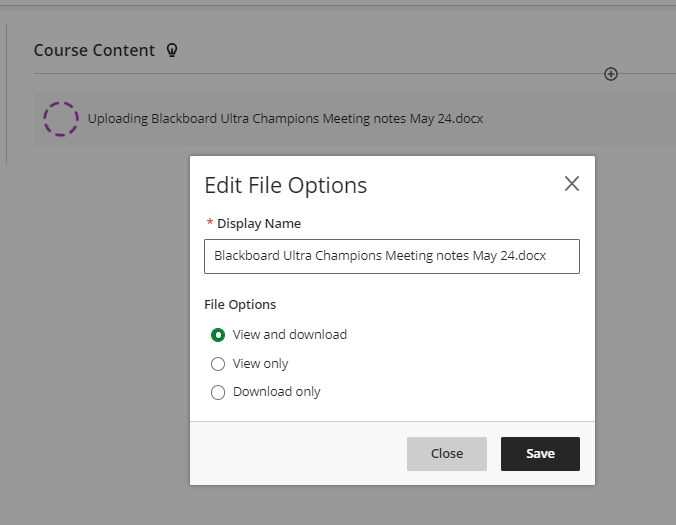Choose the View only radio button
This screenshot has height=525, width=676.
click(x=218, y=364)
